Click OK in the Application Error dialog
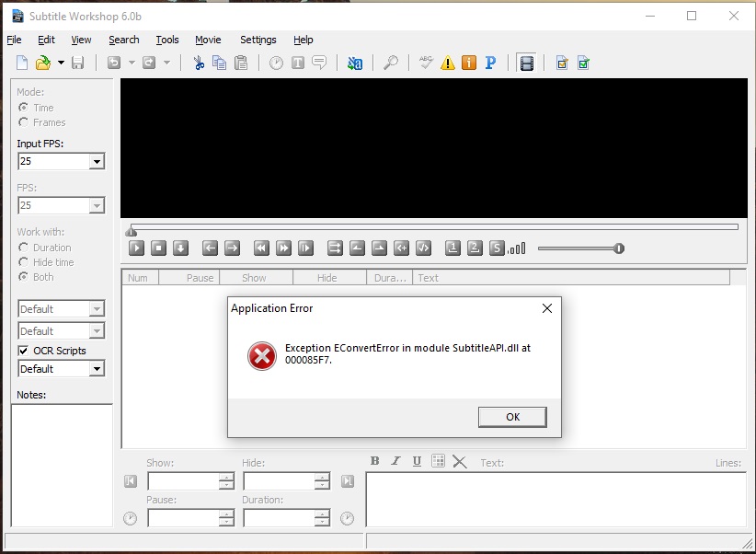Image resolution: width=756 pixels, height=554 pixels. [x=512, y=417]
